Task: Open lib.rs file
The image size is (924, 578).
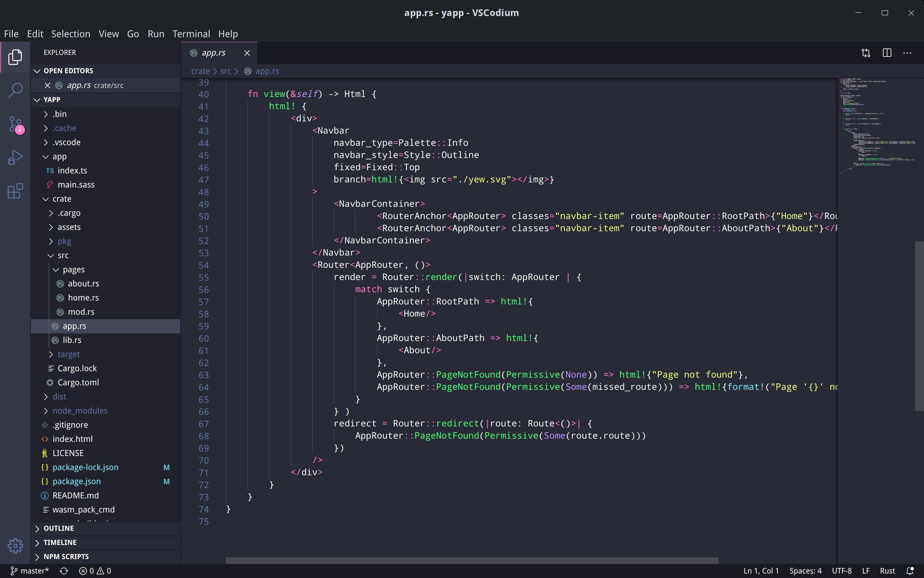Action: [106, 340]
